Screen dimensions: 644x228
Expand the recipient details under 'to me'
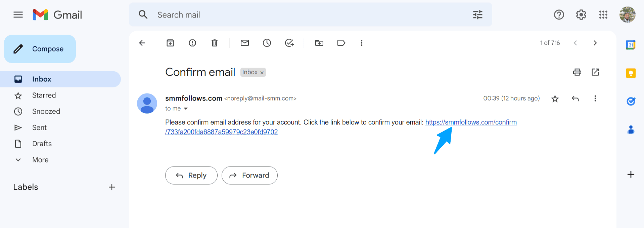click(186, 108)
